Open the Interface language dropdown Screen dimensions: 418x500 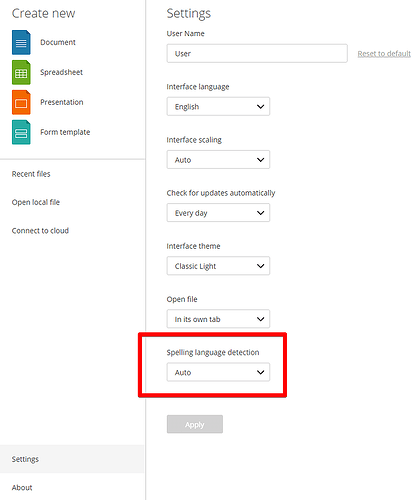point(218,107)
